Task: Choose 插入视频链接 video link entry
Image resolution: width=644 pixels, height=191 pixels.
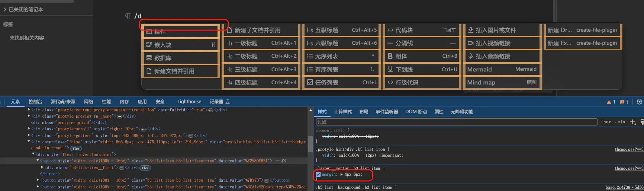Action: pos(502,43)
